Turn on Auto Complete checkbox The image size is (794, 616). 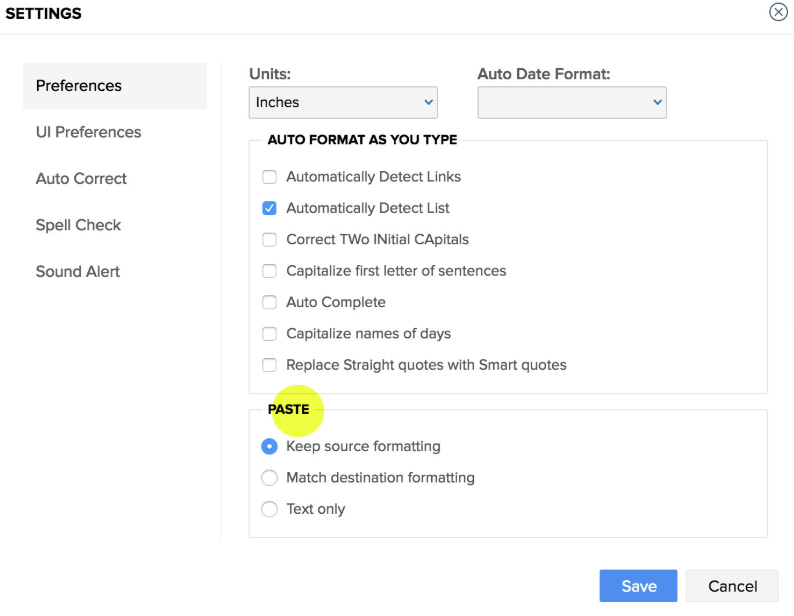click(x=269, y=302)
